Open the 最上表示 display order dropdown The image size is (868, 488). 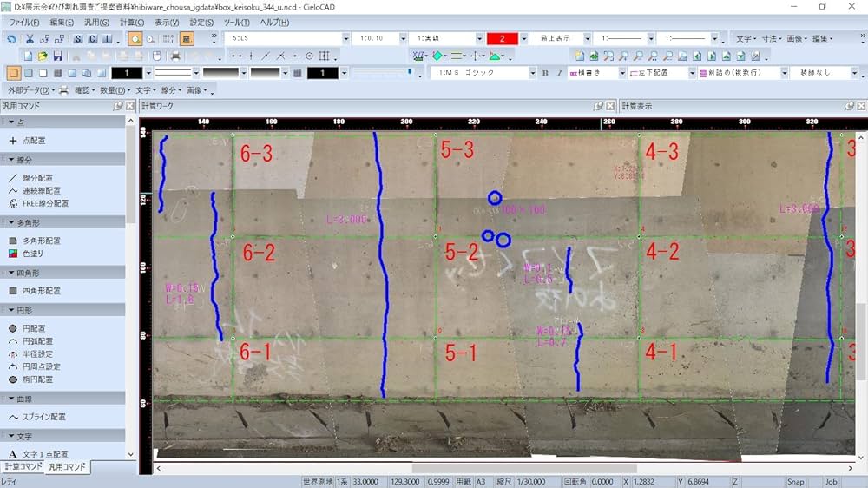point(587,39)
